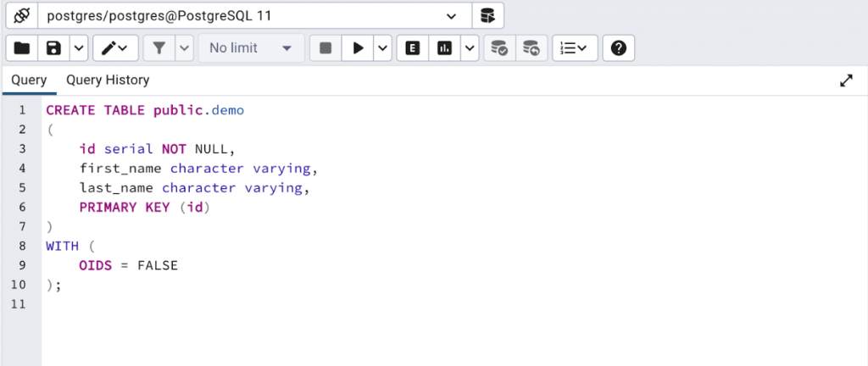This screenshot has height=366, width=868.
Task: Expand the execute options arrow
Action: pyautogui.click(x=382, y=48)
